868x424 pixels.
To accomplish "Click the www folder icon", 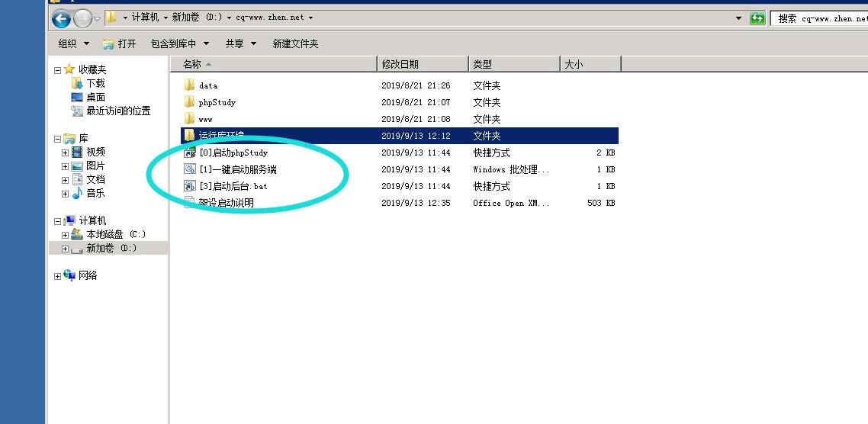I will [189, 119].
